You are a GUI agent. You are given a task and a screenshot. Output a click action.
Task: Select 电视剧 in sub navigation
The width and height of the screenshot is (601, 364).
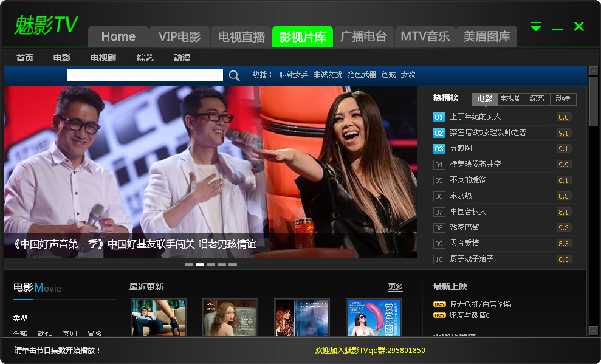103,58
